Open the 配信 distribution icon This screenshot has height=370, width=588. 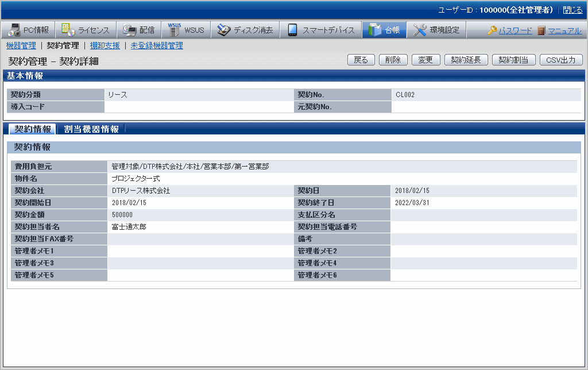[129, 30]
